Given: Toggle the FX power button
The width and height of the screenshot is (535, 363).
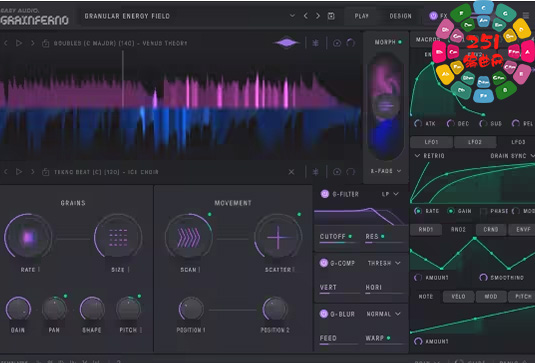Looking at the screenshot, I should click(433, 16).
